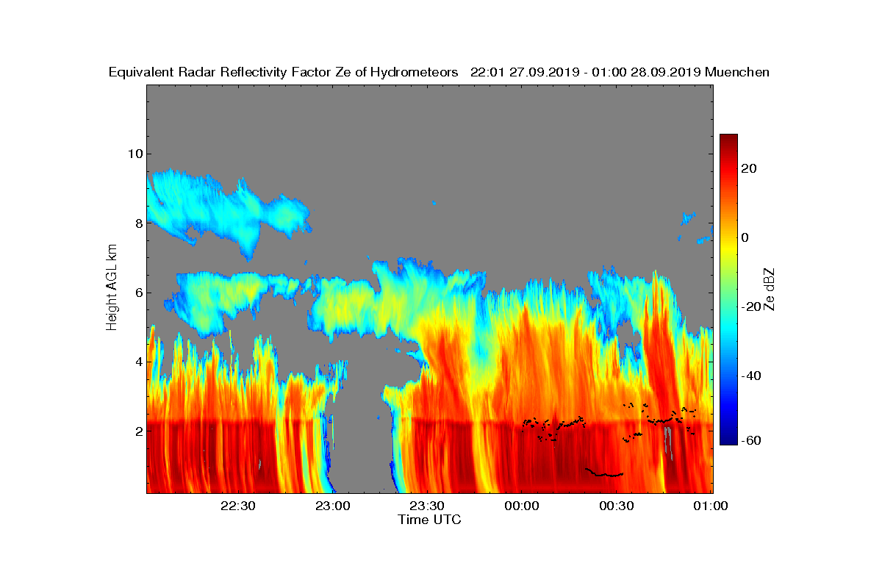Click the '10' height axis tick label

(134, 154)
